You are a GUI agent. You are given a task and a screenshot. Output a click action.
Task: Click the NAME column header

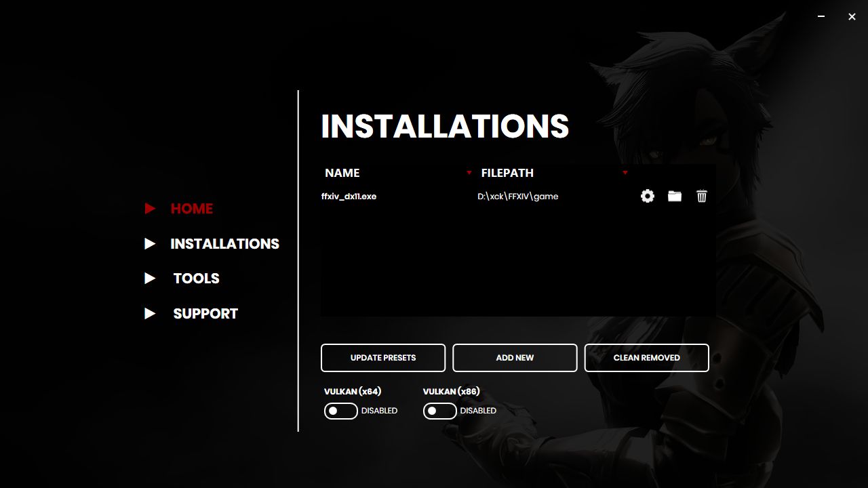[342, 173]
